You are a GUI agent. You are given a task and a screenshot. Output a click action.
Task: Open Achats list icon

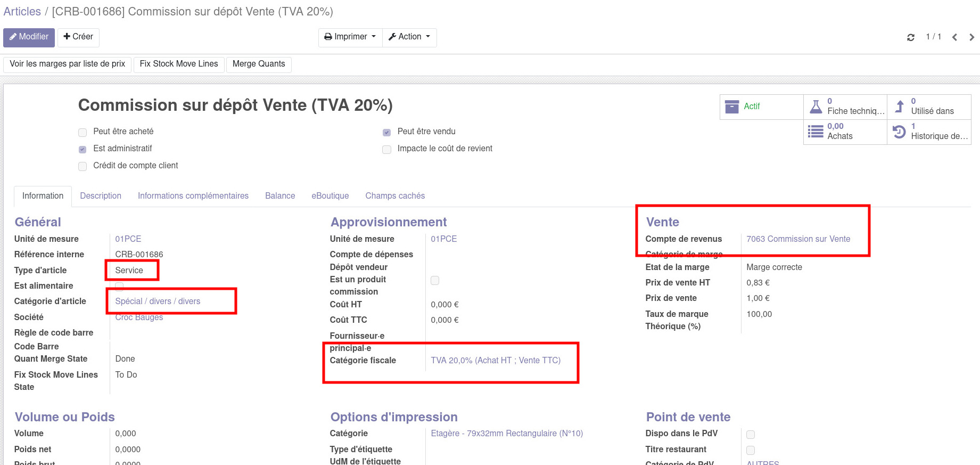[816, 132]
